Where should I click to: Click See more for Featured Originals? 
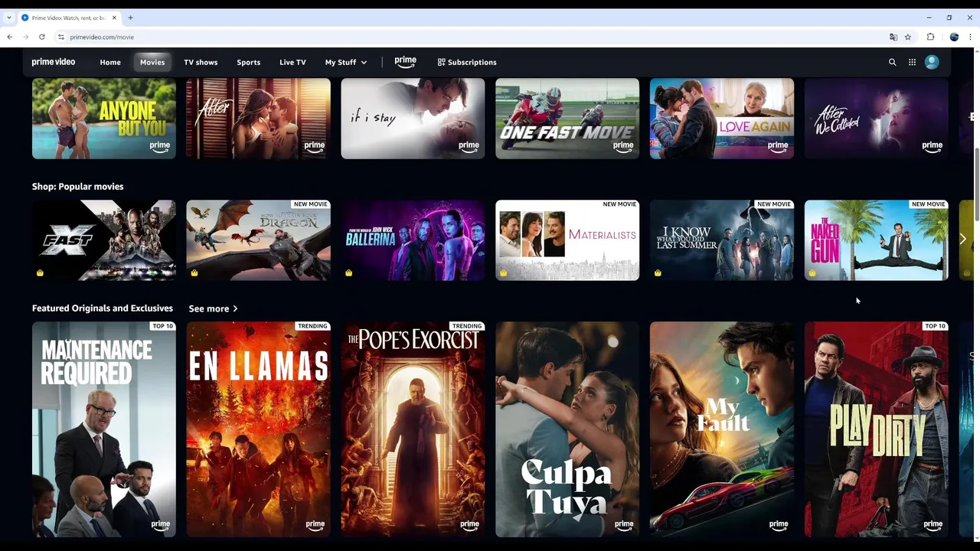tap(213, 308)
